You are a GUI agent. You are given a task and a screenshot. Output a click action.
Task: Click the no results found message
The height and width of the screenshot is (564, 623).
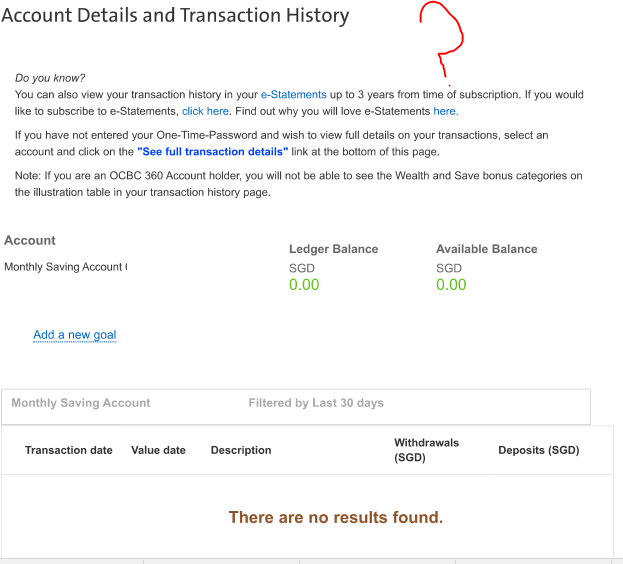[x=336, y=518]
